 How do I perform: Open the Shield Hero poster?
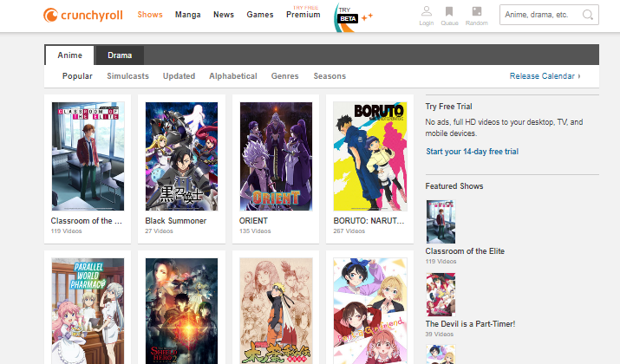point(181,311)
